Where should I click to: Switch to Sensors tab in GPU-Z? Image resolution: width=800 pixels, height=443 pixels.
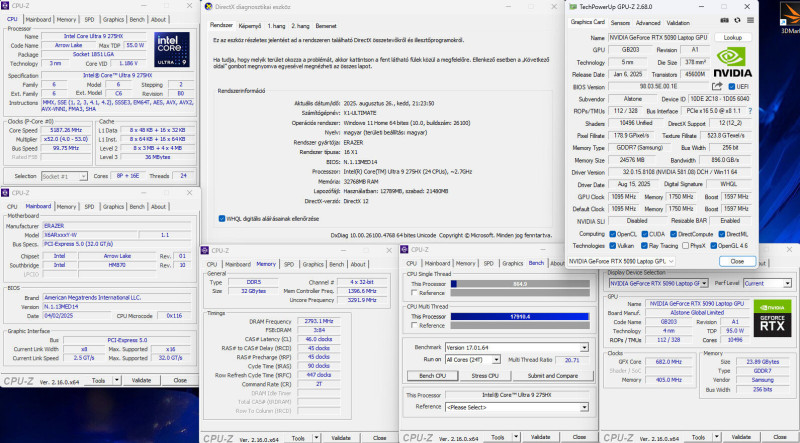coord(620,23)
